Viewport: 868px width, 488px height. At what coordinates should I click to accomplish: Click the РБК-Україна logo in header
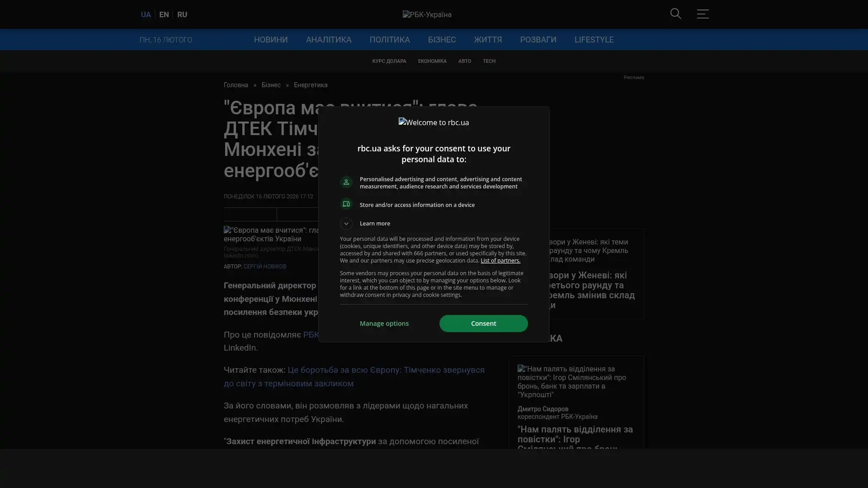[x=427, y=14]
